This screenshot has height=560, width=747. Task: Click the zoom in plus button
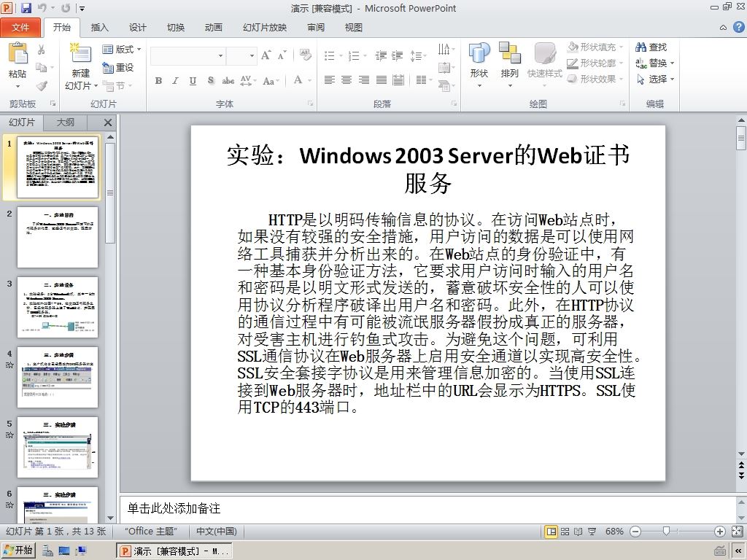(719, 532)
